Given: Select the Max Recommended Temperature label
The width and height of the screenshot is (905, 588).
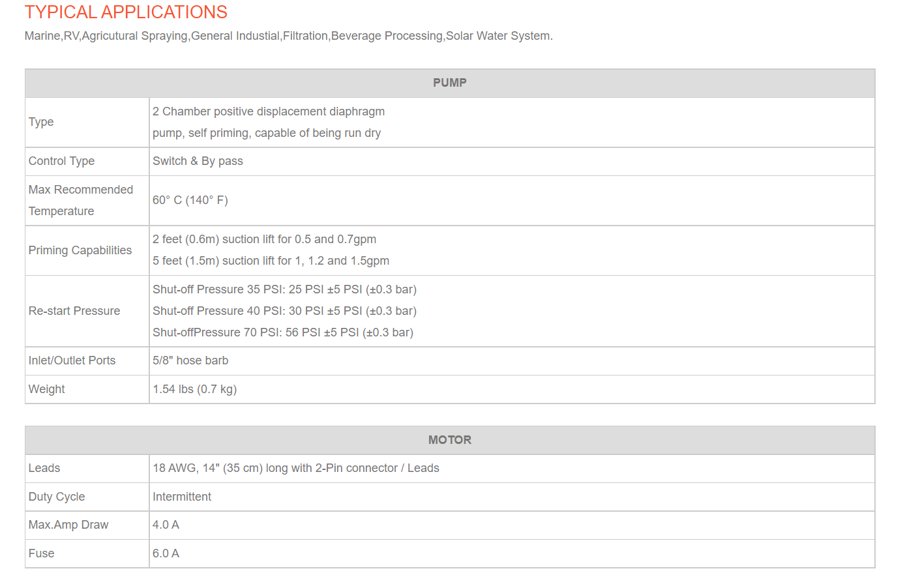Looking at the screenshot, I should [x=81, y=200].
